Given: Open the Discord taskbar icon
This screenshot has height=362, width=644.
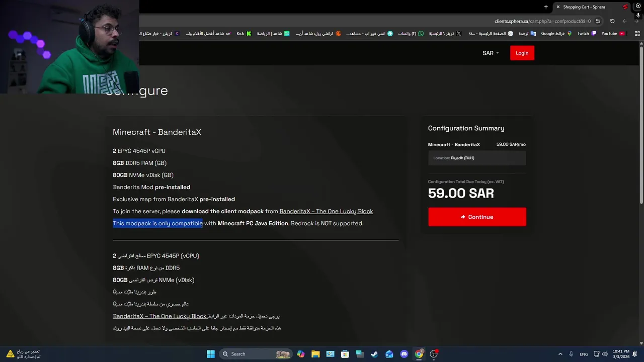Looking at the screenshot, I should click(404, 354).
